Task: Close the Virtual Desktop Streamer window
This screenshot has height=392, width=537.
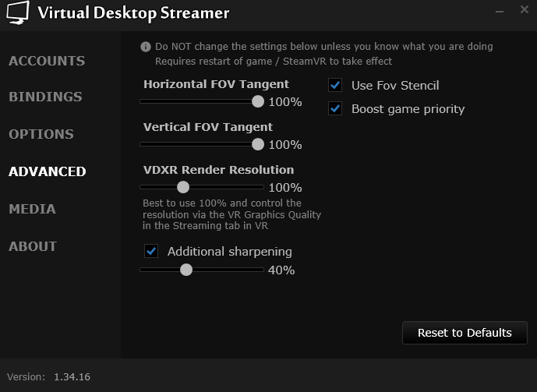Action: coord(524,12)
